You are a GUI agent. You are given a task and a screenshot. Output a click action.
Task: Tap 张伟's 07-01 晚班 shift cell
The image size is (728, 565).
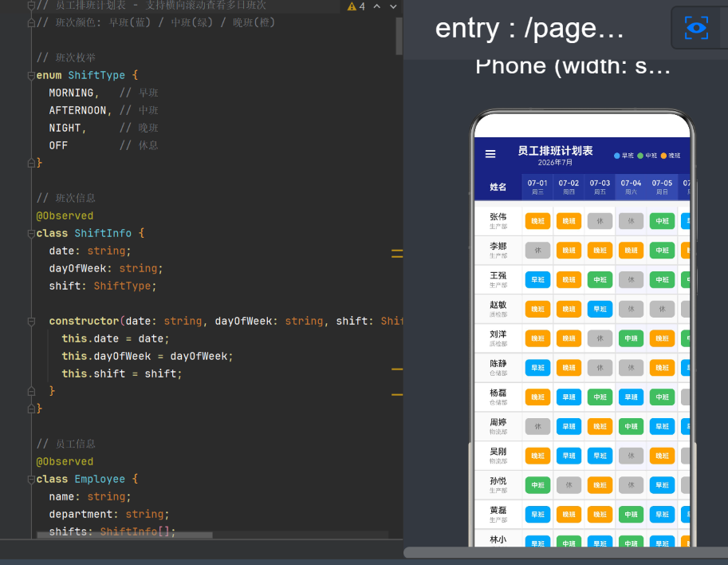pyautogui.click(x=537, y=221)
